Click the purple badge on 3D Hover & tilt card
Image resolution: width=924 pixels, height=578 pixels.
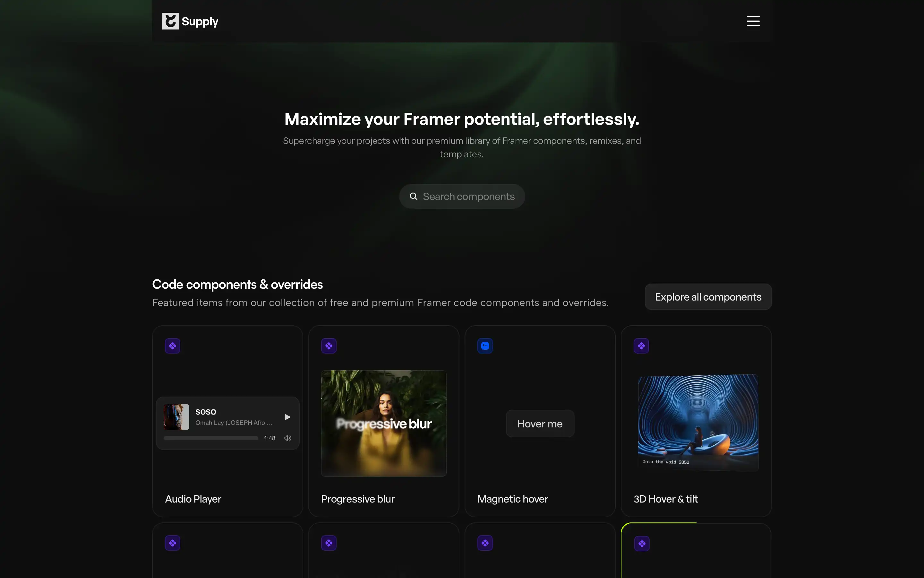point(641,346)
